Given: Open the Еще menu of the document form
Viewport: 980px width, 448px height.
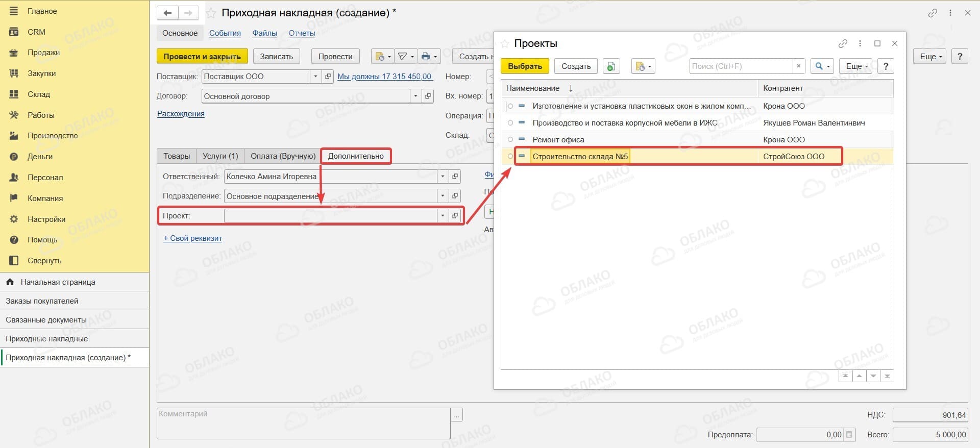Looking at the screenshot, I should (x=930, y=56).
